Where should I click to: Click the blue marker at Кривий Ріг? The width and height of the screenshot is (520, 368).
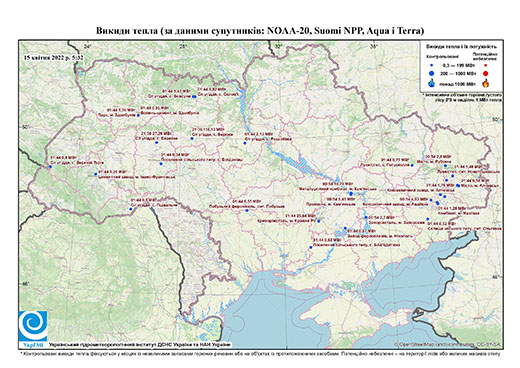319,221
